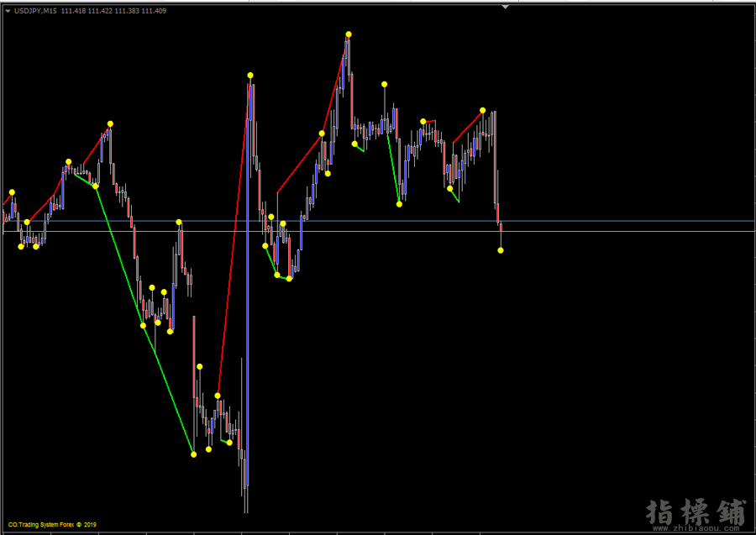Image resolution: width=756 pixels, height=535 pixels.
Task: Click the price values 111.418 111.422 111.383 111.409
Action: tap(113, 11)
